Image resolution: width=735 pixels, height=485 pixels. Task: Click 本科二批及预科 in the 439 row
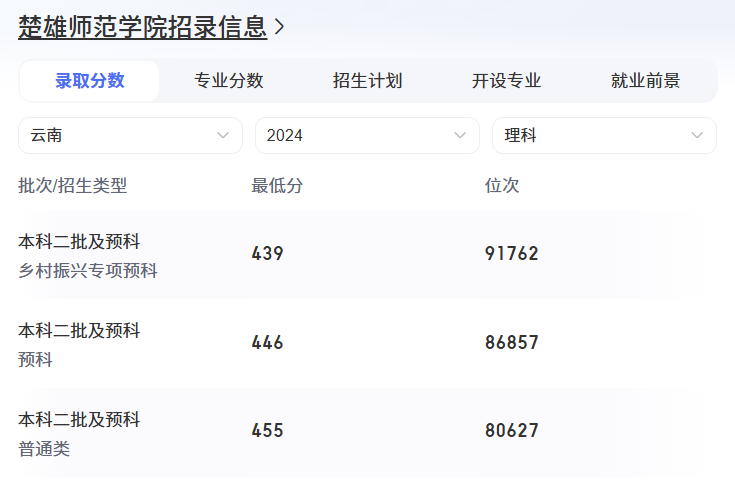coord(79,242)
